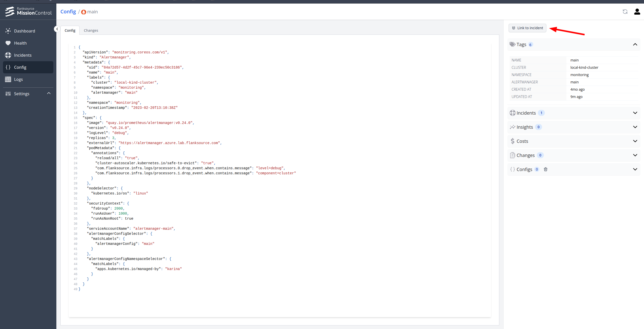Viewport: 644px width, 329px height.
Task: Click the user profile icon top right
Action: pos(637,11)
